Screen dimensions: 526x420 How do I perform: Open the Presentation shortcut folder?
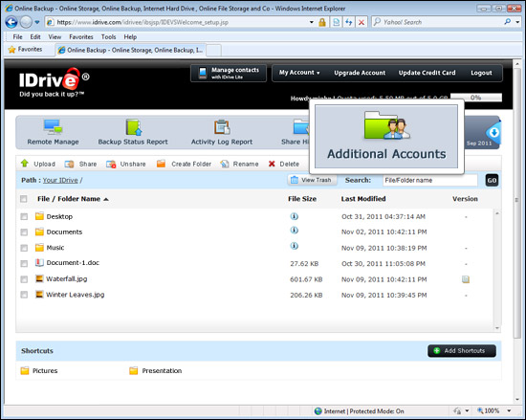click(156, 370)
